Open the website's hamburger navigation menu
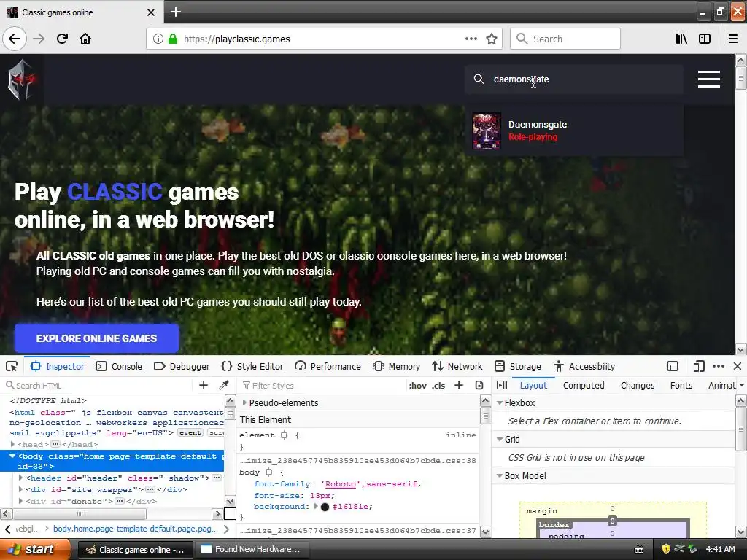The height and width of the screenshot is (560, 747). click(x=708, y=79)
